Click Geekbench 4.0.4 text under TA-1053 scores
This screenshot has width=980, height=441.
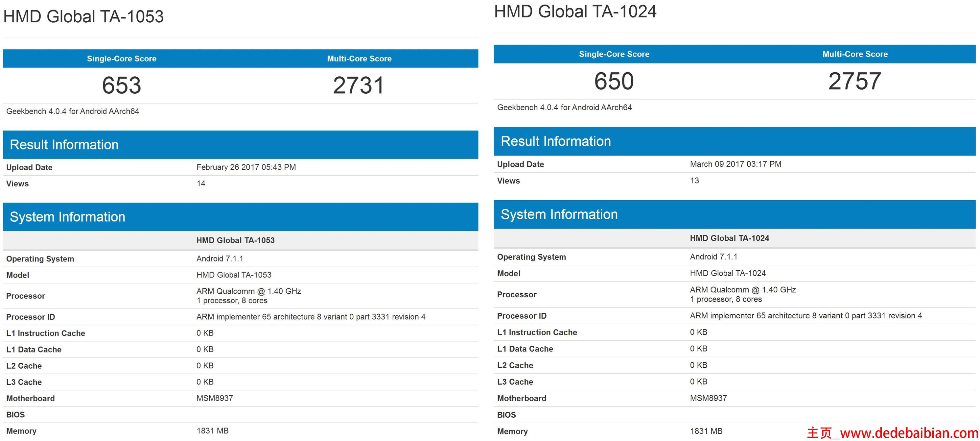(73, 111)
